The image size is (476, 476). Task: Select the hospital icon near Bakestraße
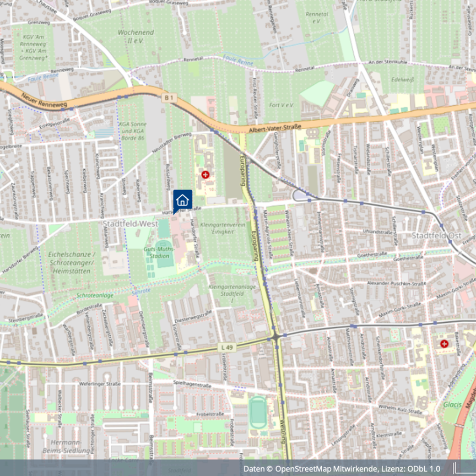click(x=444, y=344)
